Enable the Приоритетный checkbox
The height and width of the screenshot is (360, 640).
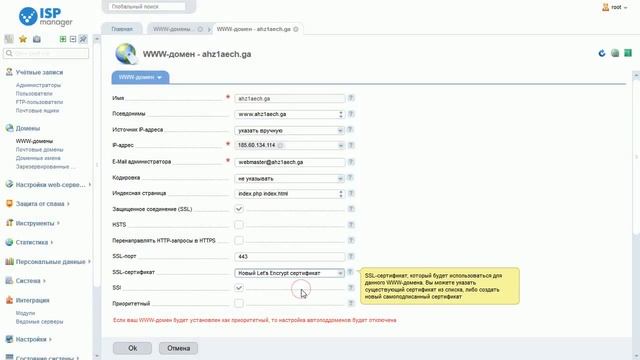239,303
